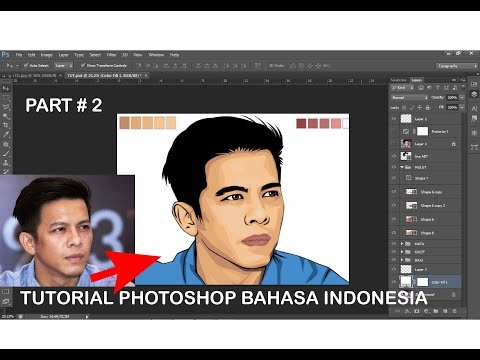Viewport: 480px width, 360px height.
Task: Click the delete layer trash icon
Action: [x=454, y=311]
